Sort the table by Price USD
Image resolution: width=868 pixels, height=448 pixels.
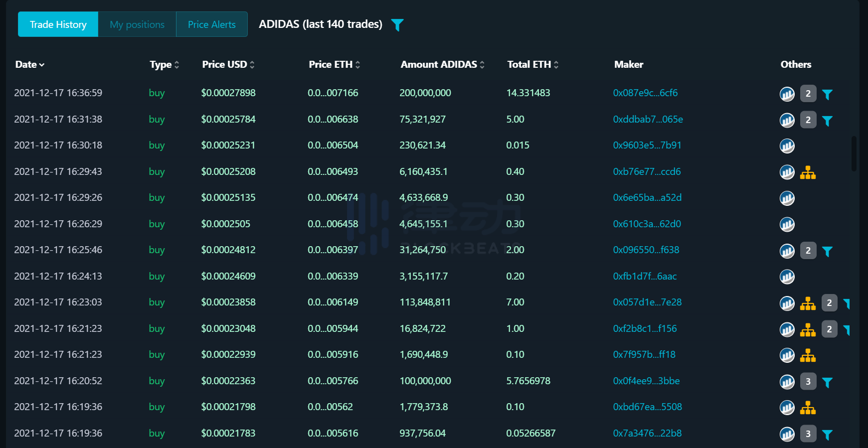coord(228,65)
